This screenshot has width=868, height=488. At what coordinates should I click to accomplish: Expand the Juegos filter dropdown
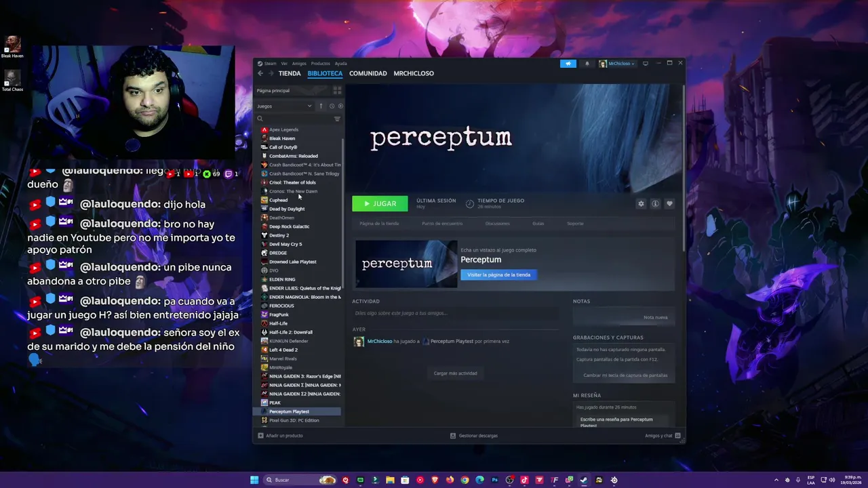coord(284,106)
